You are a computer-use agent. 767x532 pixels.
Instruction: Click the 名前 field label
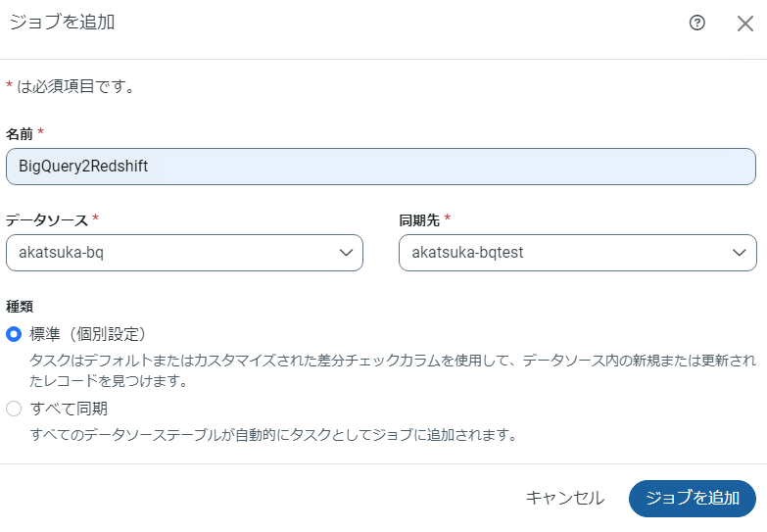[x=20, y=133]
